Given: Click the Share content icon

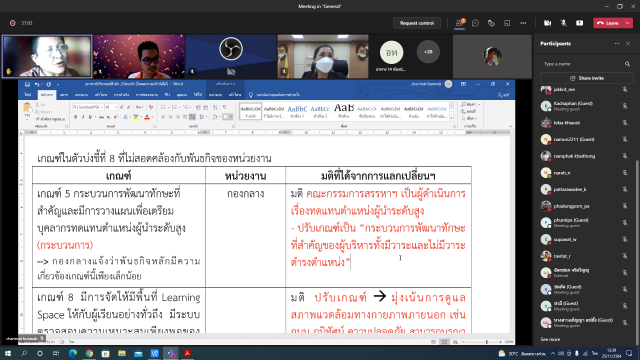Looking at the screenshot, I should click(580, 23).
